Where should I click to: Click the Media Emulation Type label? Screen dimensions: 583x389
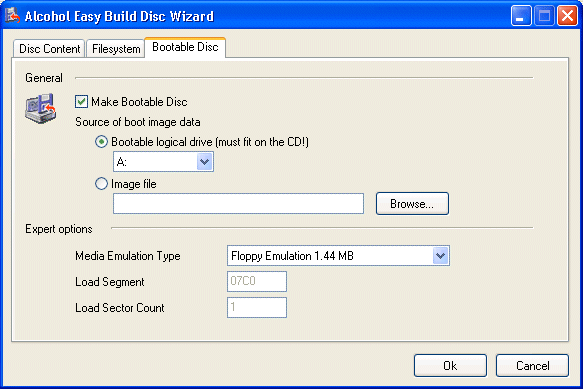coord(128,256)
